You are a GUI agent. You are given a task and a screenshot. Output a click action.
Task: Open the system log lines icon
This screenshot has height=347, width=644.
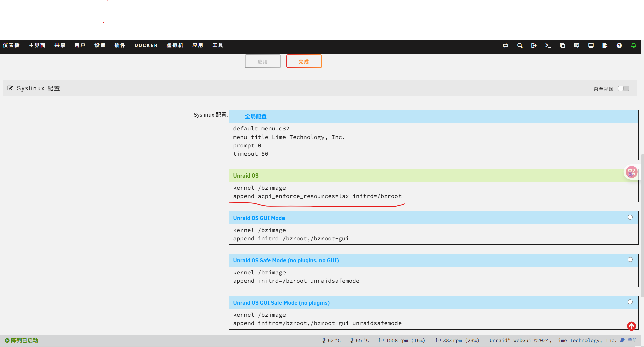(605, 45)
